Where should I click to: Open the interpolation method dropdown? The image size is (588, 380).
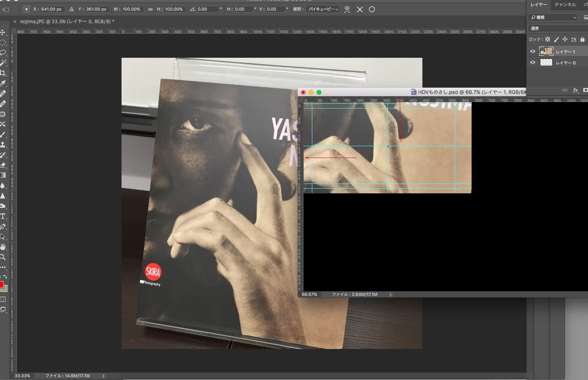(x=323, y=9)
